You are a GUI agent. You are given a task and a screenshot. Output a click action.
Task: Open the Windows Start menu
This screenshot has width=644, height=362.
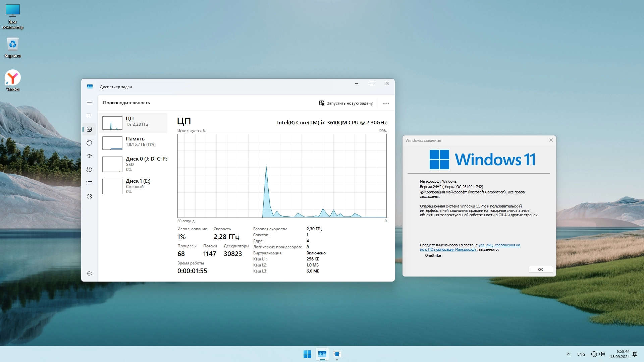(x=307, y=354)
